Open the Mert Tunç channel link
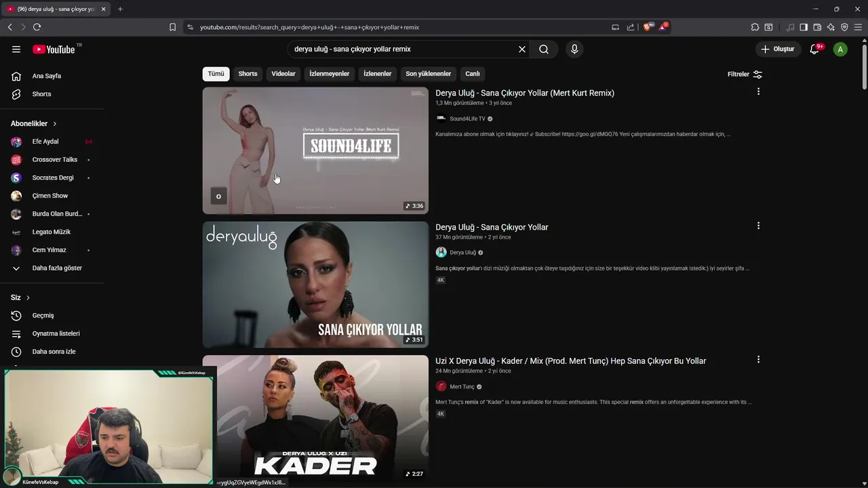The width and height of the screenshot is (868, 488). click(462, 386)
